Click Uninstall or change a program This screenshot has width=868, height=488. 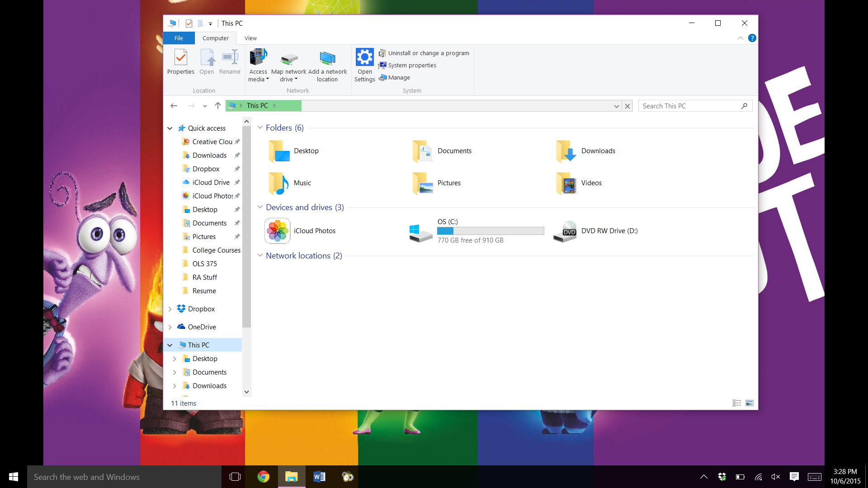point(424,53)
